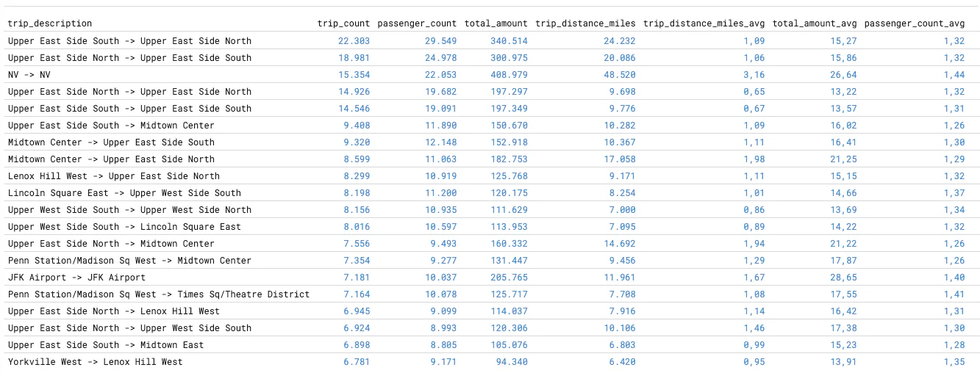This screenshot has height=373, width=980.
Task: Click trip_distance_miles_avg value 1,46
Action: coord(754,328)
